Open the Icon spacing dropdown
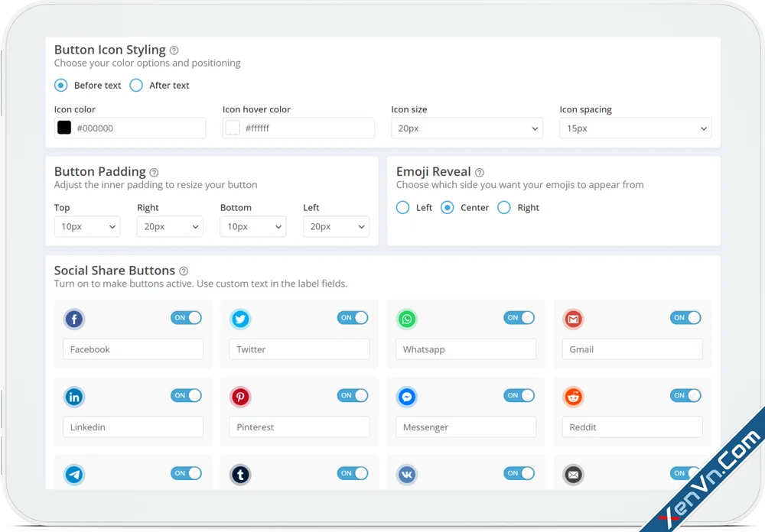 pyautogui.click(x=635, y=128)
